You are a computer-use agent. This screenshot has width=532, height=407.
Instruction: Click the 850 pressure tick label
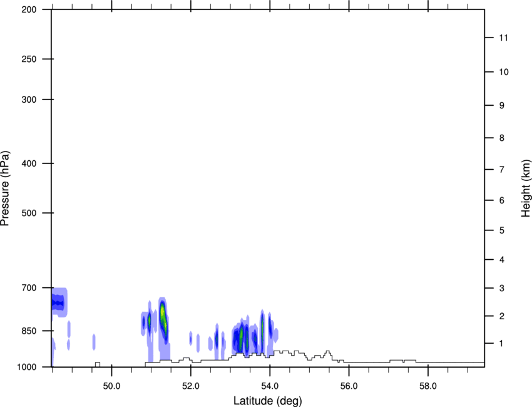tap(29, 331)
